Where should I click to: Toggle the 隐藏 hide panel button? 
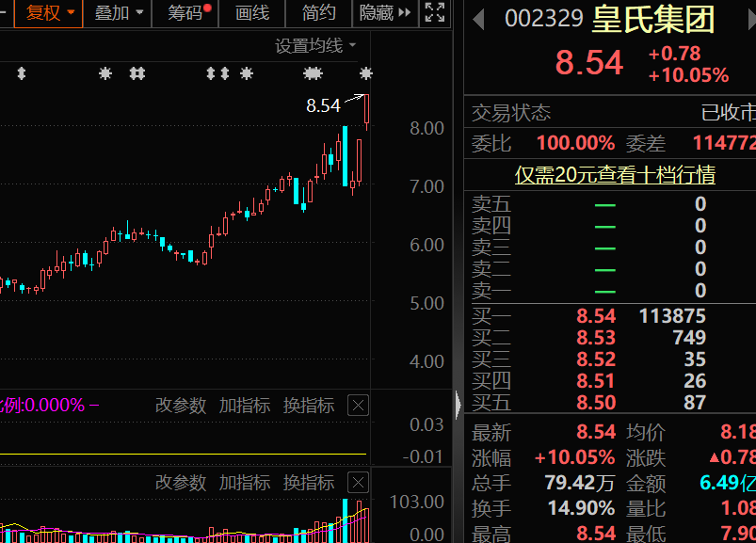384,12
